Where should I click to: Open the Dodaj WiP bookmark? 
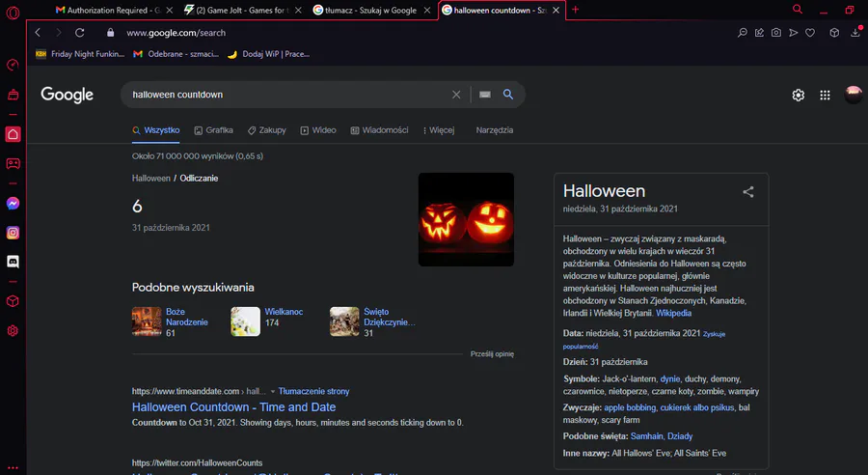pos(268,54)
